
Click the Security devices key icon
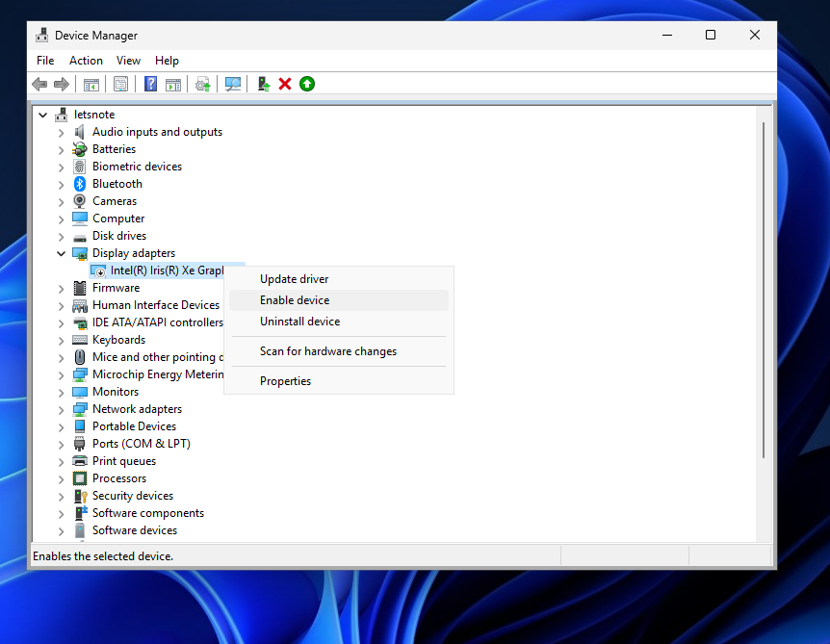(80, 496)
